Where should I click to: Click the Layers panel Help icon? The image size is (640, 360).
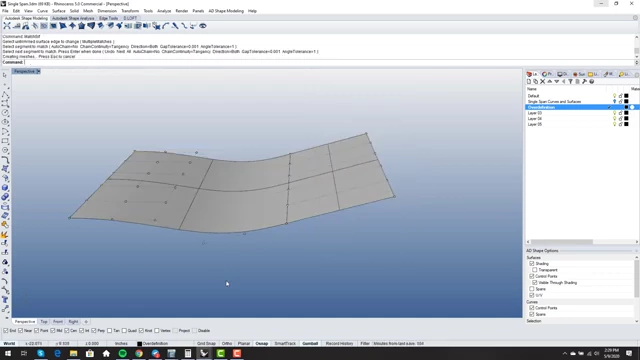tap(591, 82)
